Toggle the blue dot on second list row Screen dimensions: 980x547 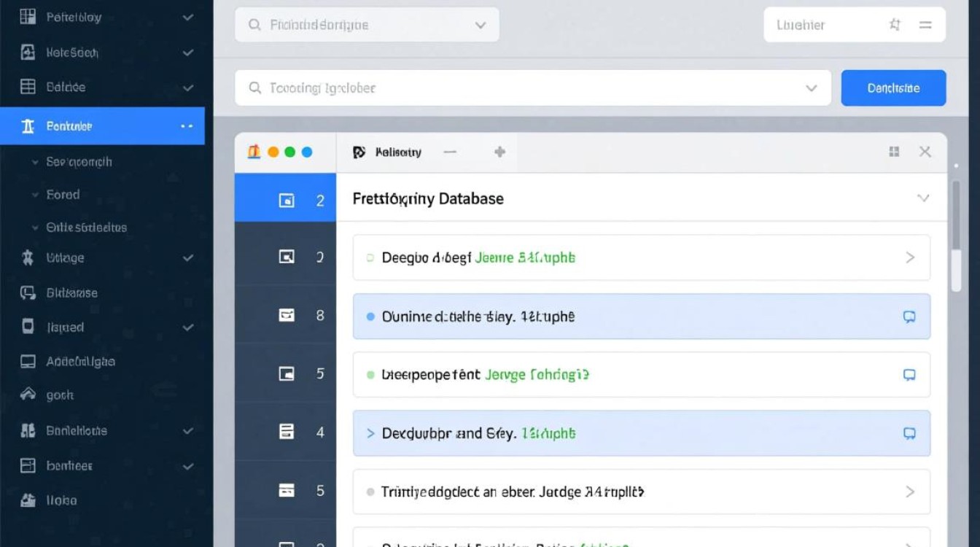click(x=370, y=317)
